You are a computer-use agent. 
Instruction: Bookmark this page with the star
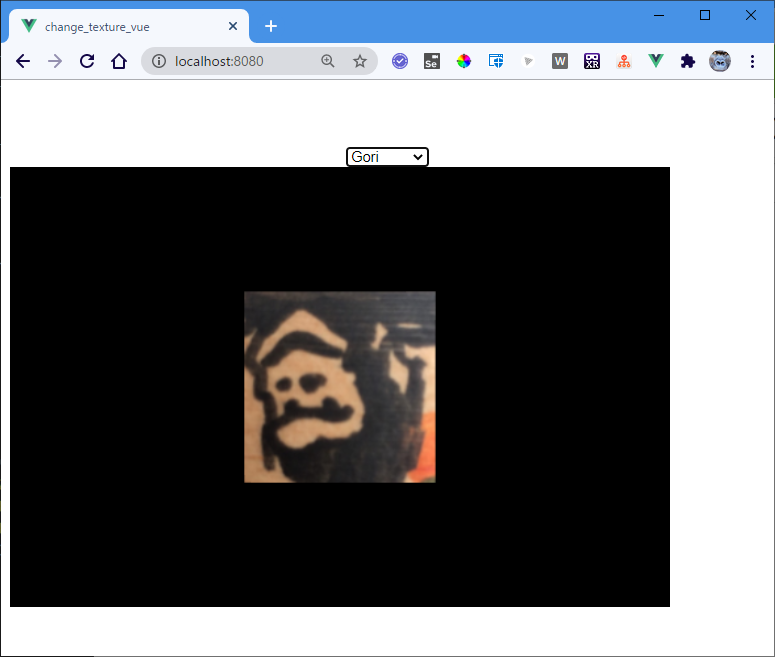point(360,61)
